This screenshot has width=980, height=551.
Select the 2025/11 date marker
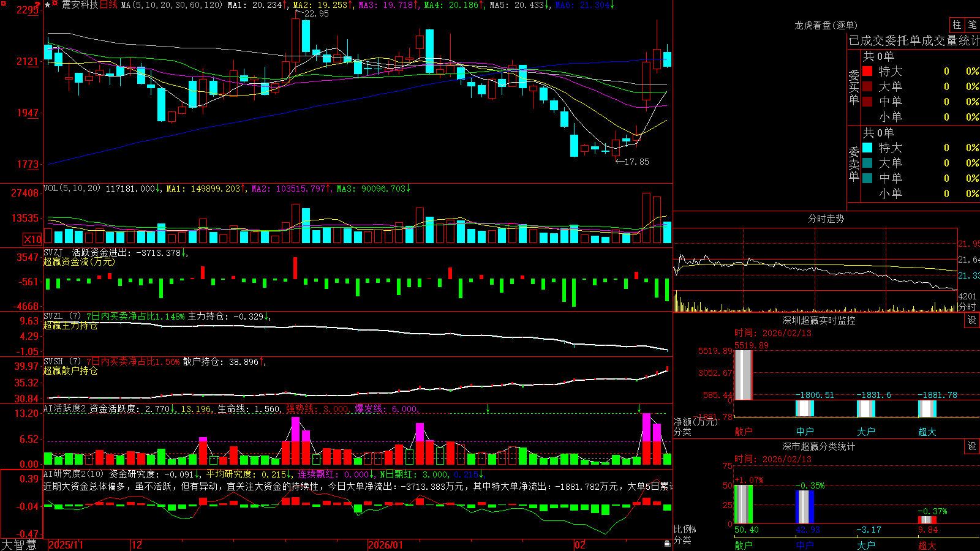(66, 545)
